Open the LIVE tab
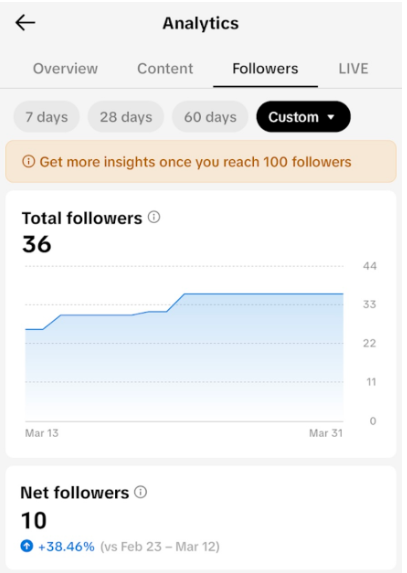 (x=353, y=68)
